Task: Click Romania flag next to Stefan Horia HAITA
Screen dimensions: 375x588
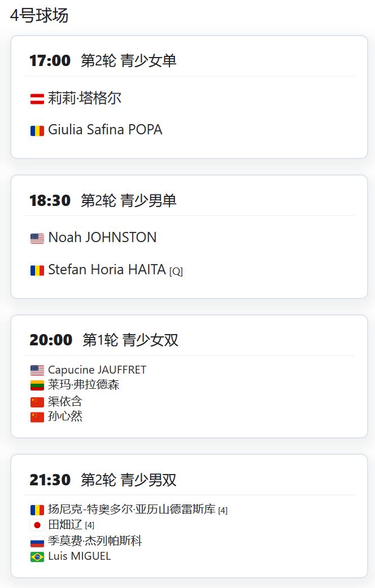Action: 37,270
